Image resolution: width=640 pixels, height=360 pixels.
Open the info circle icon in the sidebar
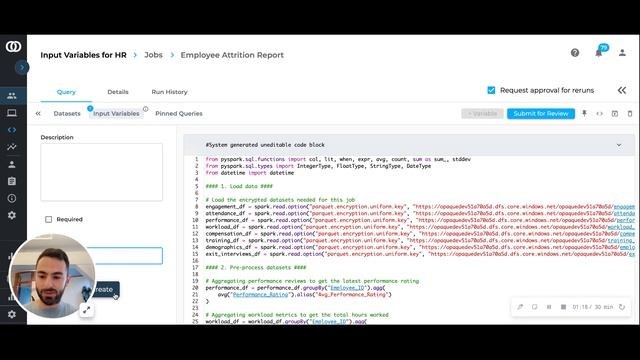[12, 198]
